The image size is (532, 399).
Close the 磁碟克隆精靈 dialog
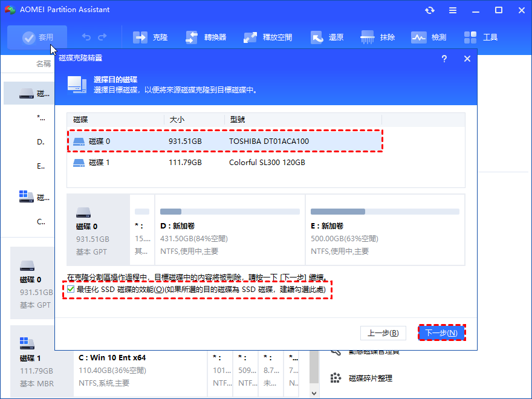[x=467, y=59]
